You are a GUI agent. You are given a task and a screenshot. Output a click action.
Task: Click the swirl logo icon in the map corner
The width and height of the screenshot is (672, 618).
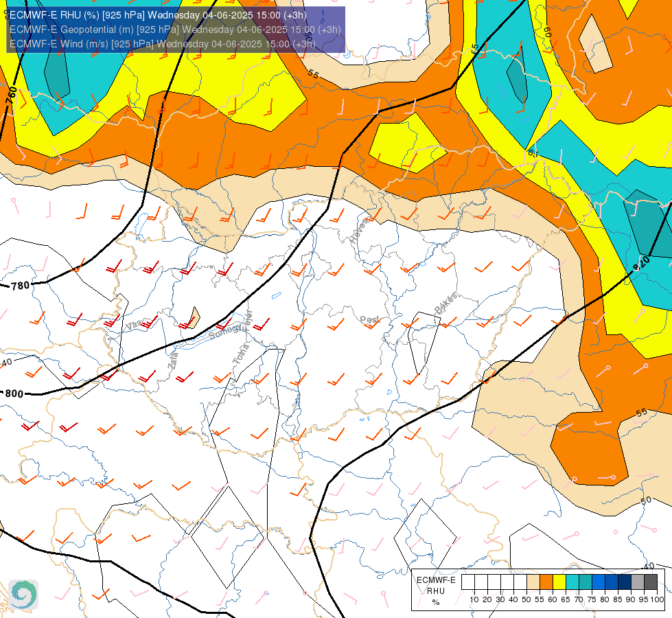click(x=23, y=595)
